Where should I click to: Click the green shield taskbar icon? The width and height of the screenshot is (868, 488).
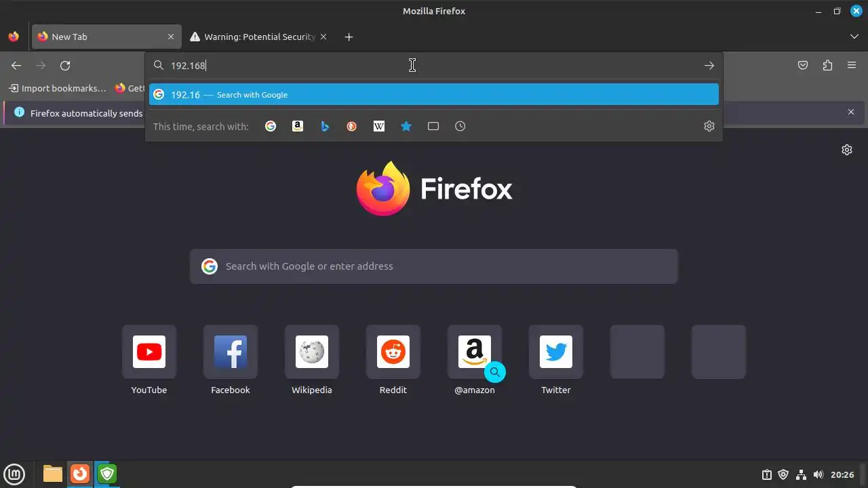107,474
